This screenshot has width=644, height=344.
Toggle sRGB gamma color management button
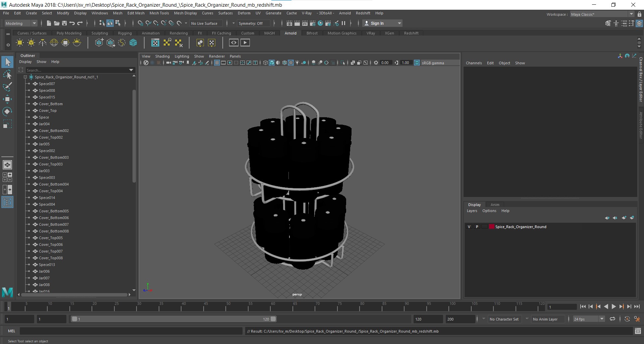(417, 63)
